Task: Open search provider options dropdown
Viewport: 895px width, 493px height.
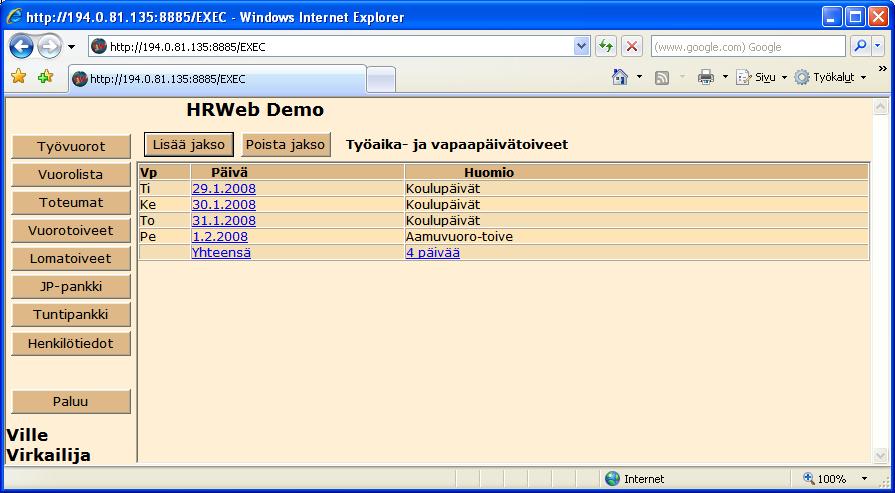Action: pyautogui.click(x=878, y=47)
